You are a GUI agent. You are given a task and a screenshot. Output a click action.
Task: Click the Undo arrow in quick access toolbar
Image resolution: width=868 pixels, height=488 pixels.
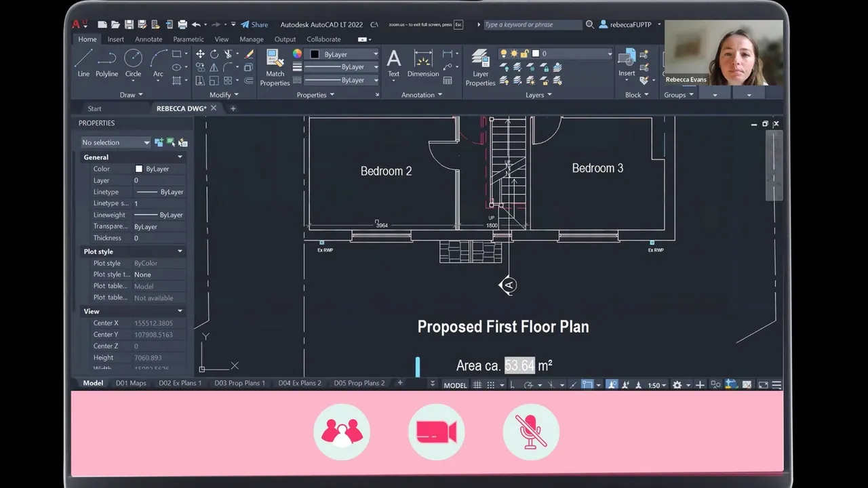click(196, 24)
